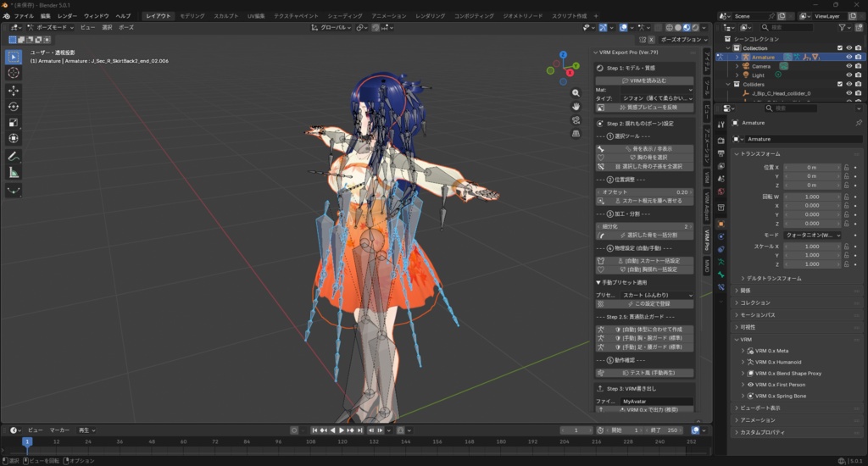
Task: Toggle Light visibility eye in outliner
Action: coord(849,75)
